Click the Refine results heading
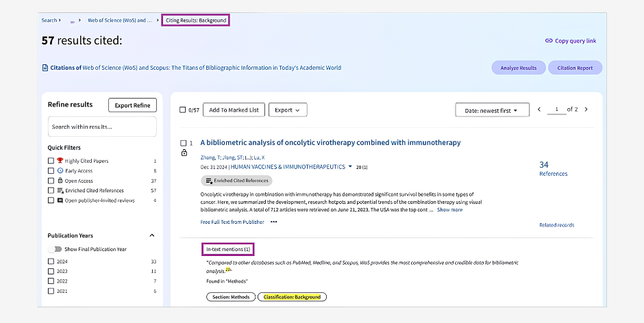The width and height of the screenshot is (644, 323). coord(71,104)
